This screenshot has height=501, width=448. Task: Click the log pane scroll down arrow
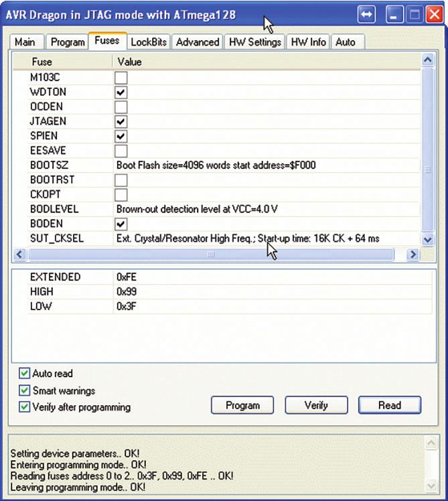tap(431, 486)
